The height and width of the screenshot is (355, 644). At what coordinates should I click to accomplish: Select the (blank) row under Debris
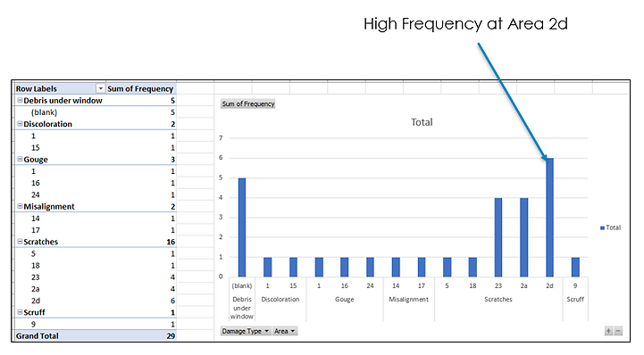[45, 111]
